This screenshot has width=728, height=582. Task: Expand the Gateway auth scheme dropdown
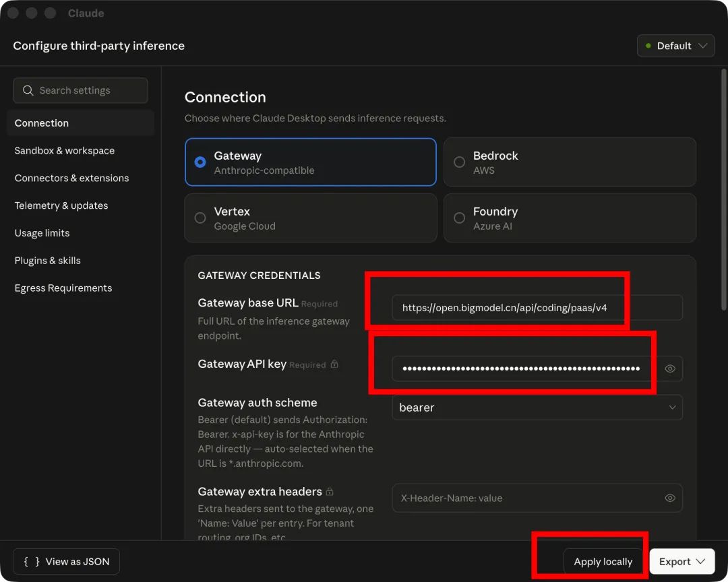(x=537, y=408)
